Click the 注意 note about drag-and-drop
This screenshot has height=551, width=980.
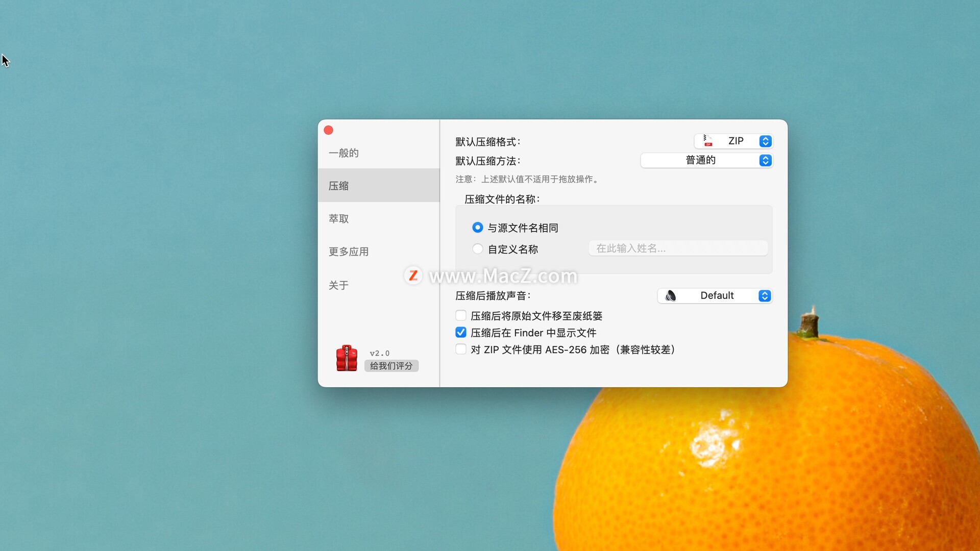coord(527,179)
